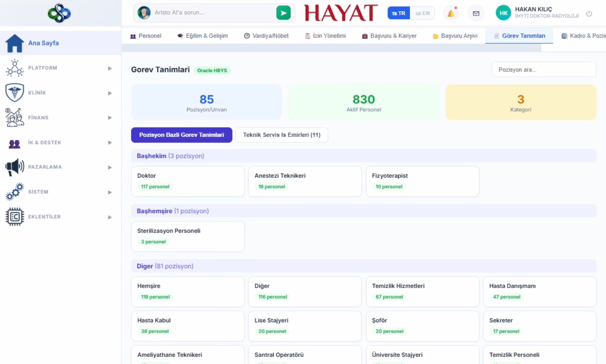Click the Sistem gears icon
The width and height of the screenshot is (606, 364).
(x=14, y=192)
